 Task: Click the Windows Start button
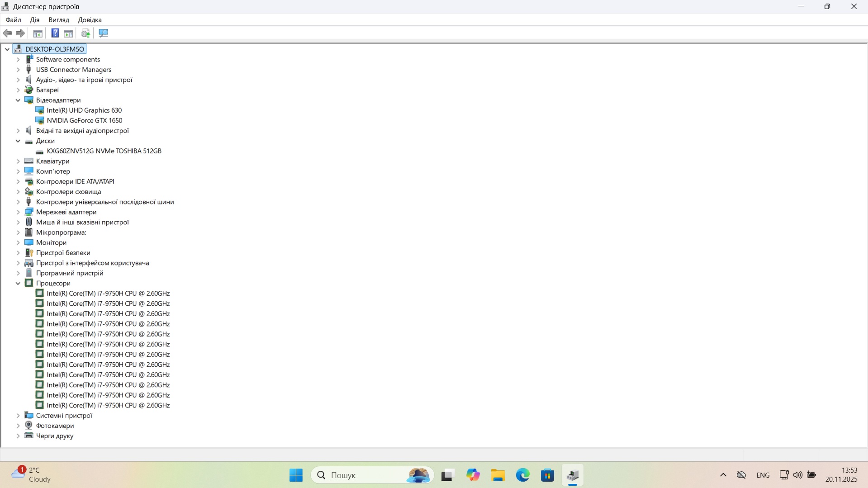click(x=296, y=475)
